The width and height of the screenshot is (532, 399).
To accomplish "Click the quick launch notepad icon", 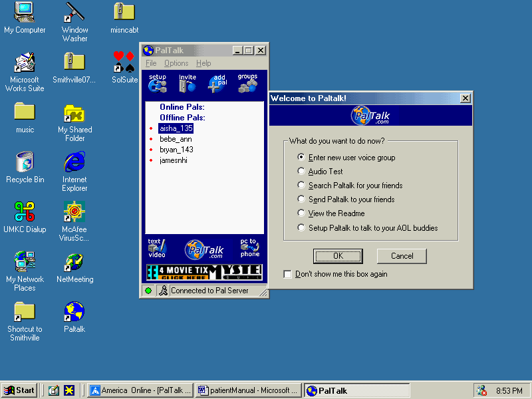I will point(54,390).
